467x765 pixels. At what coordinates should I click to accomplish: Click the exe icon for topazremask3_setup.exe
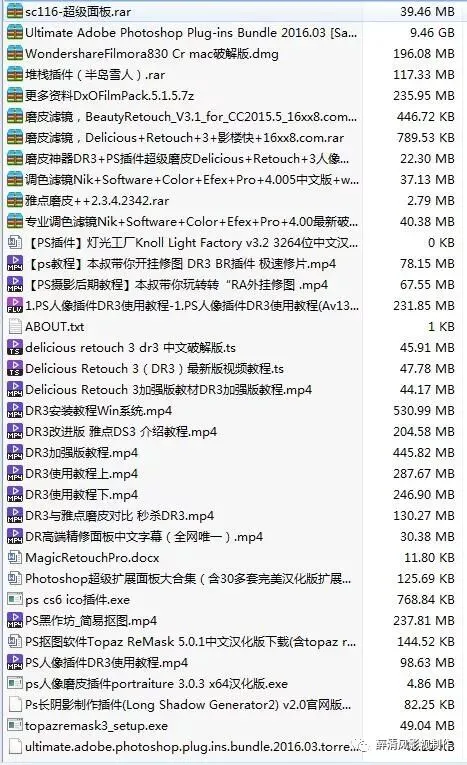(x=15, y=725)
